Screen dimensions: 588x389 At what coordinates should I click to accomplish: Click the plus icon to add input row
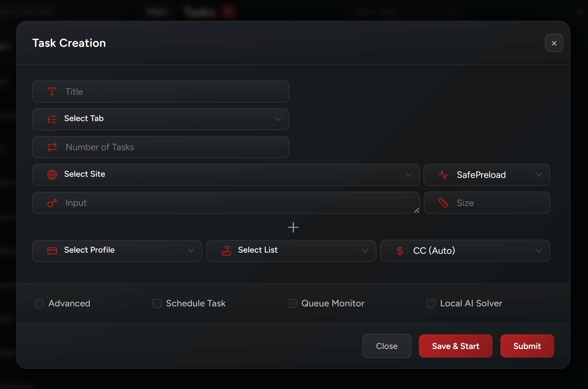click(x=293, y=227)
